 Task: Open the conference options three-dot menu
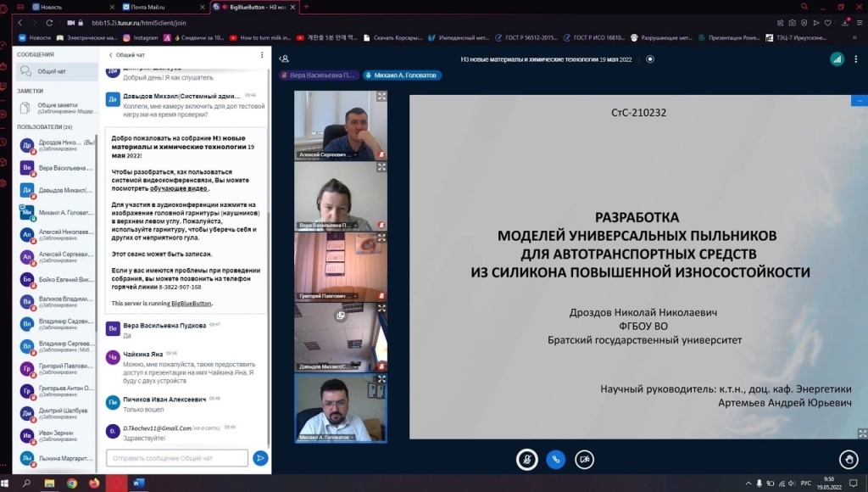pyautogui.click(x=856, y=59)
